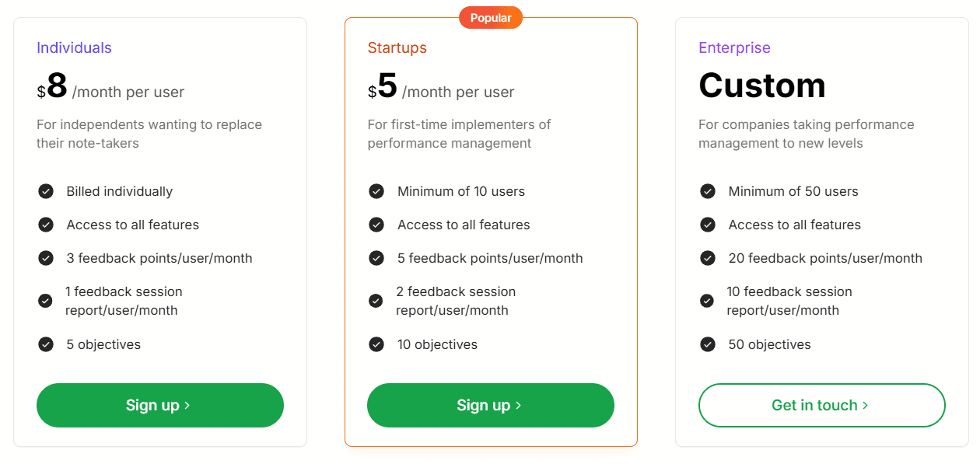Select the Enterprise plan heading

point(734,47)
